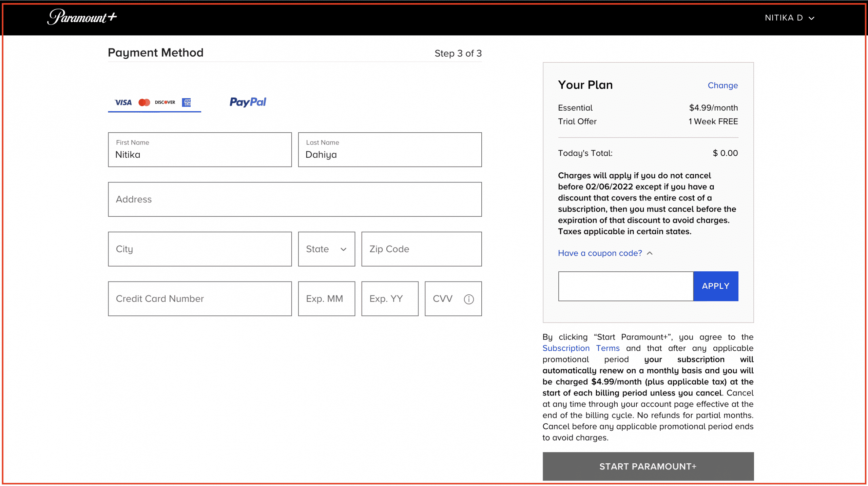The width and height of the screenshot is (868, 486).
Task: Click the Zip Code input field
Action: pyautogui.click(x=422, y=249)
